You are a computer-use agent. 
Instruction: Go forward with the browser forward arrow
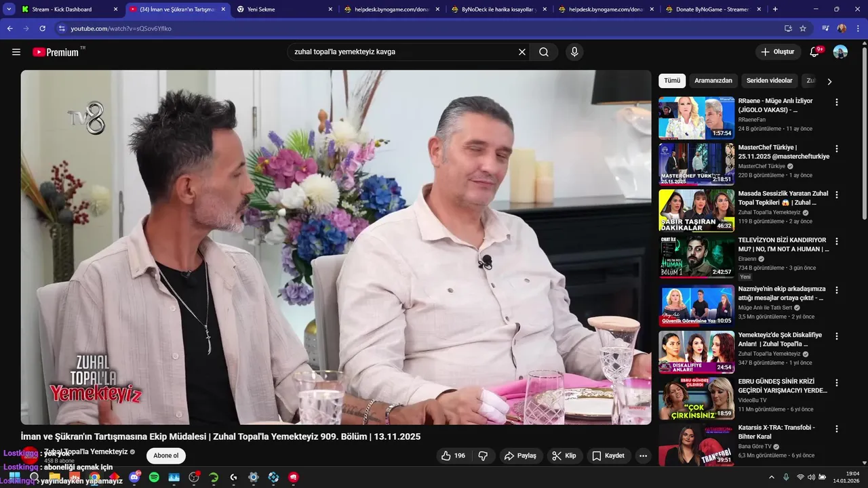26,28
